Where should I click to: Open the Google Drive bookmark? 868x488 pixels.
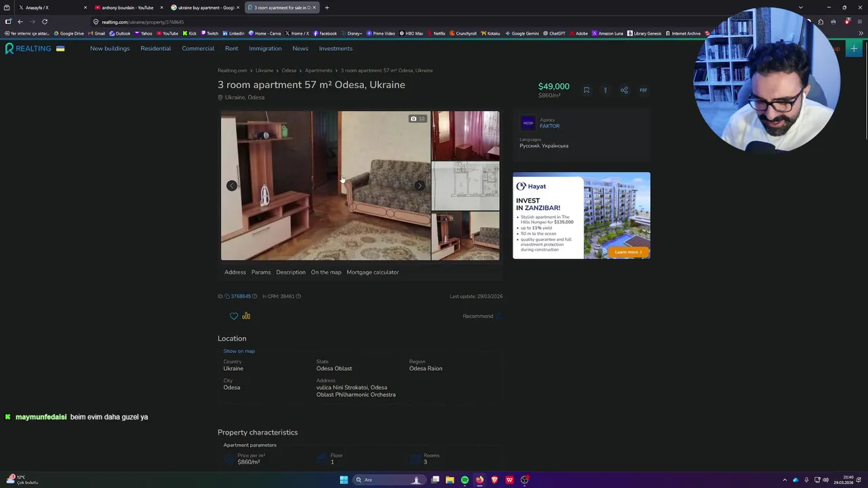pos(69,33)
